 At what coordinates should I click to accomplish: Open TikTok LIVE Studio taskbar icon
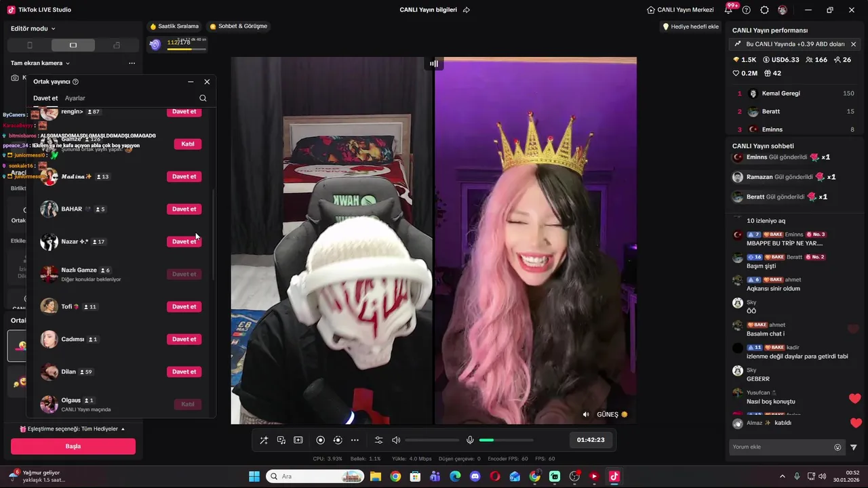pos(614,476)
